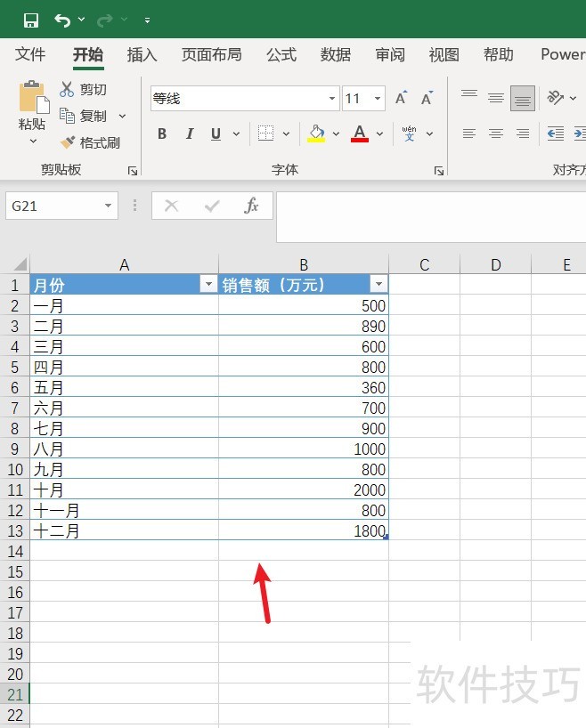Apply the yellow fill color bucket

click(x=316, y=133)
